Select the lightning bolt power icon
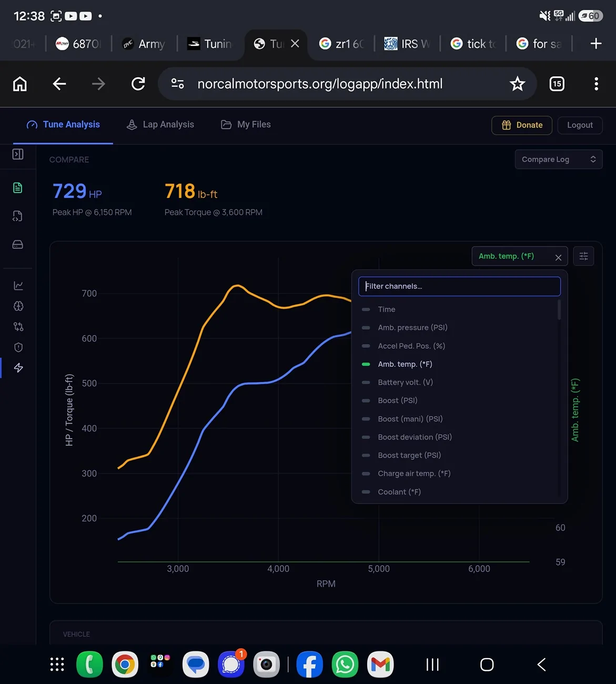 click(x=18, y=368)
